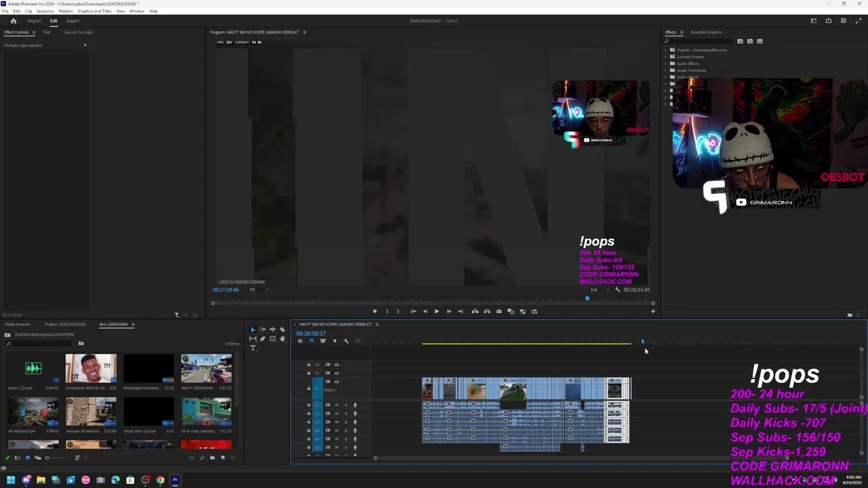Open Timeline Display Settings wrench
The image size is (868, 488).
click(x=346, y=341)
